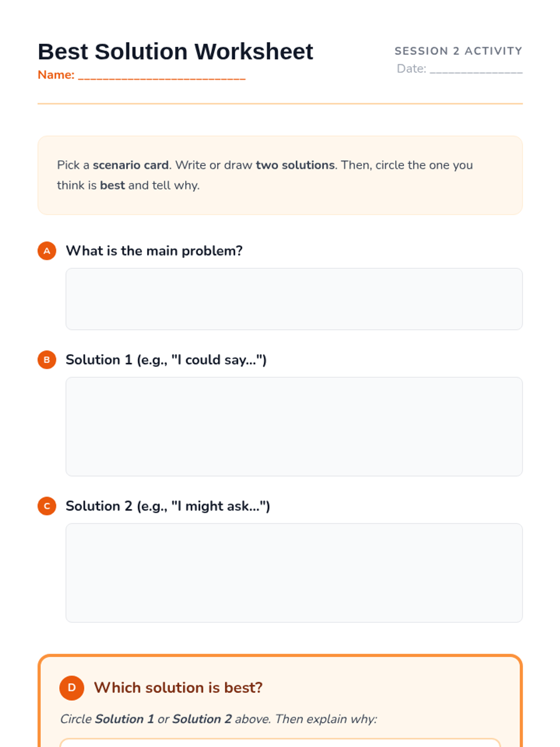The height and width of the screenshot is (747, 560).
Task: Click the Session 2 Activity label
Action: (458, 51)
